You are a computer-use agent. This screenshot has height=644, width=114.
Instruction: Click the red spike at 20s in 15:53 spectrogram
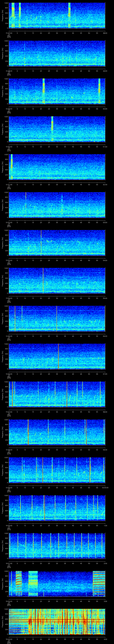41,243
